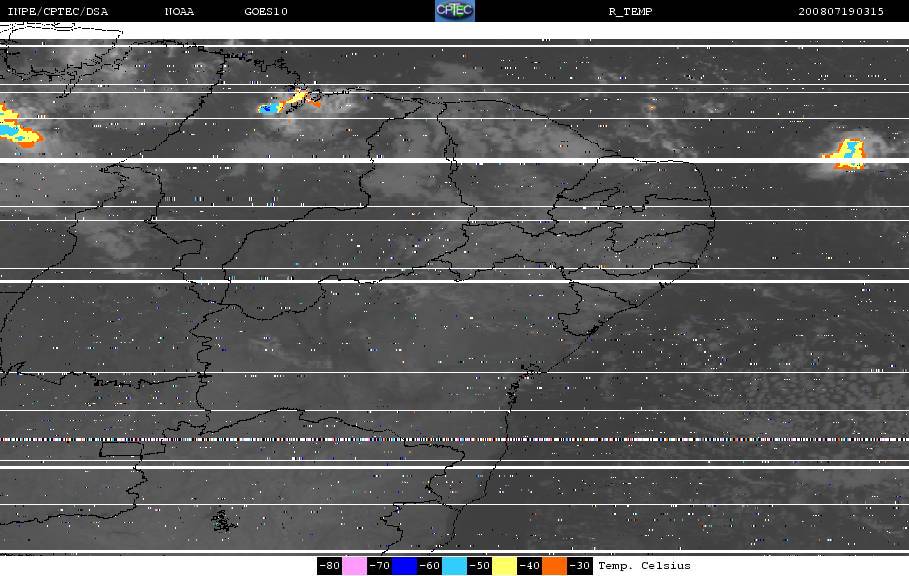Screen dimensions: 909x576
Task: Select the -40 legend value
Action: click(x=529, y=566)
